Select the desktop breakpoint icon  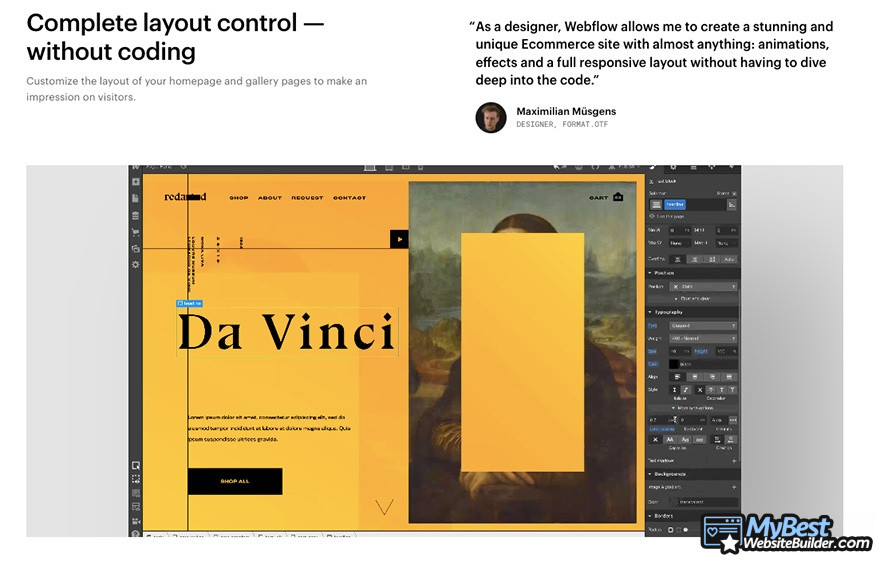(x=370, y=168)
